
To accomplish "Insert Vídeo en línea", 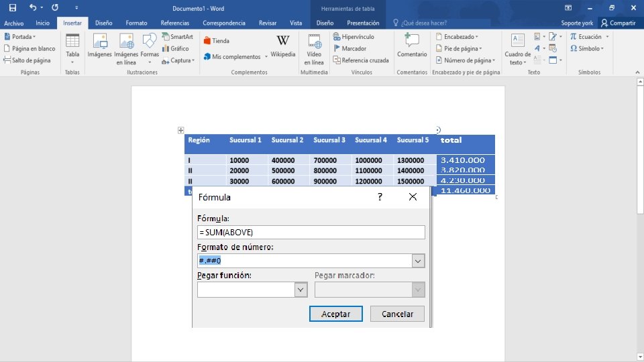I will click(x=314, y=49).
